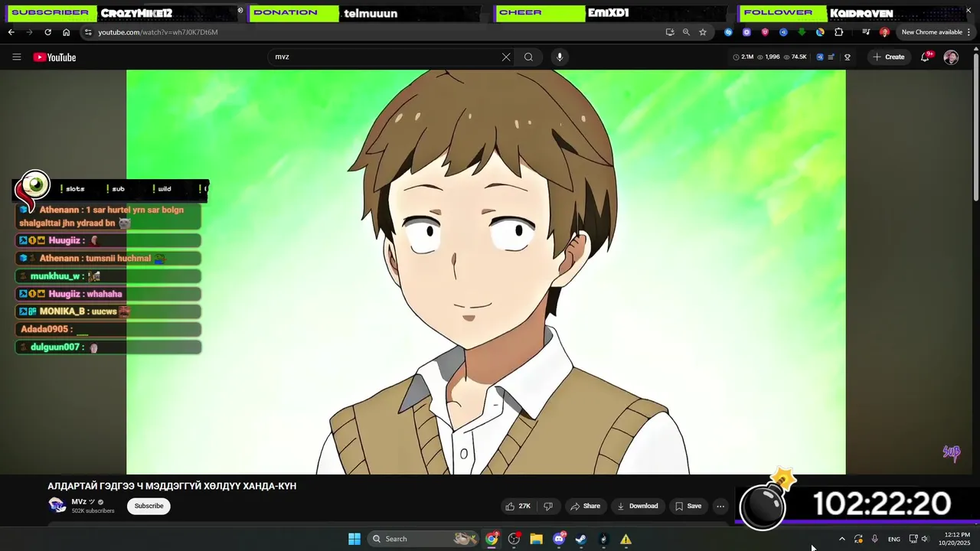Open YouTube notifications bell

925,57
